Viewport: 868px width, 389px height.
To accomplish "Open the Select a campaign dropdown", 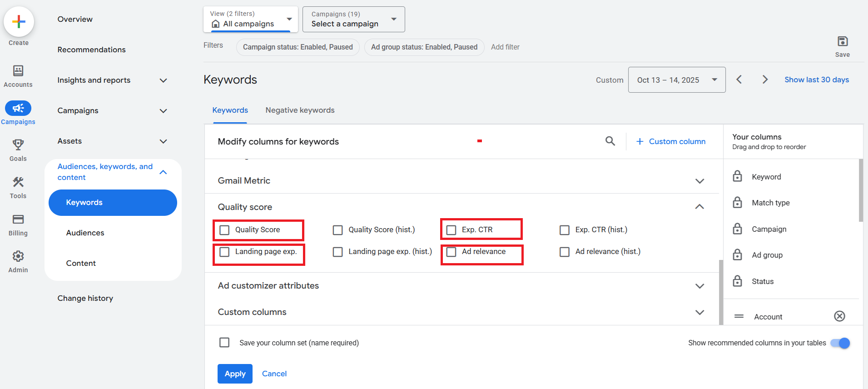I will 353,20.
